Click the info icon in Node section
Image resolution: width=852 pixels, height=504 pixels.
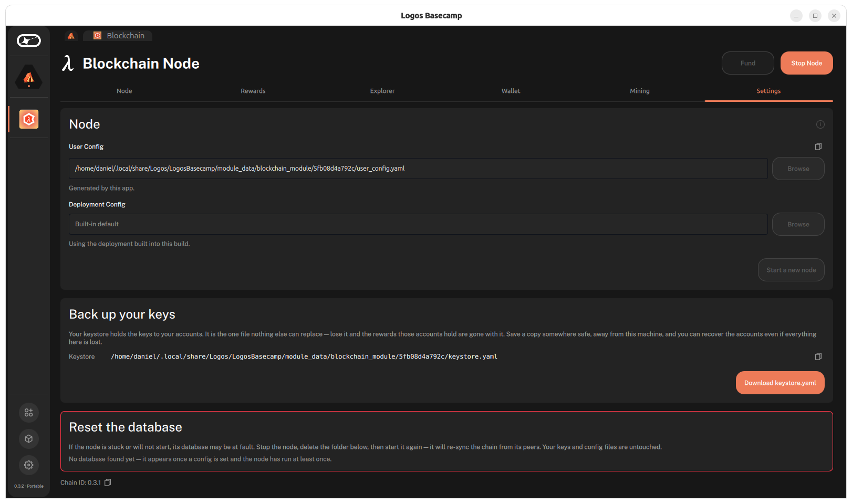click(820, 124)
